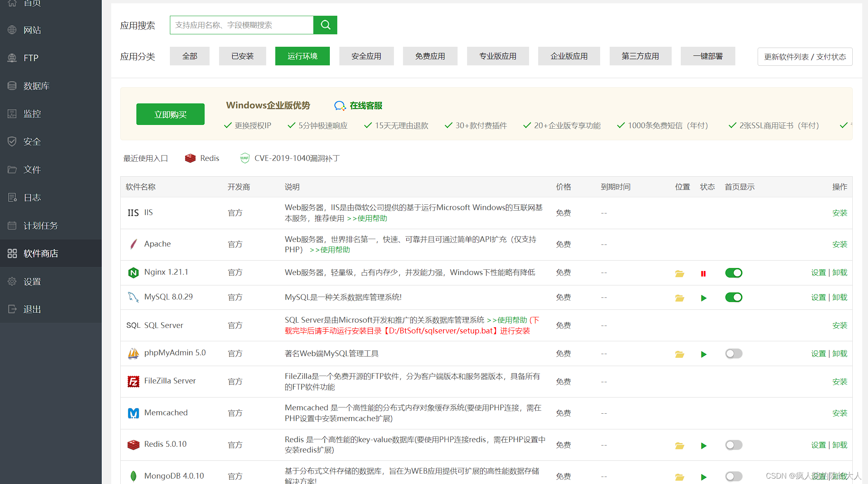Click 退出 to log out
The image size is (868, 484).
(x=50, y=309)
